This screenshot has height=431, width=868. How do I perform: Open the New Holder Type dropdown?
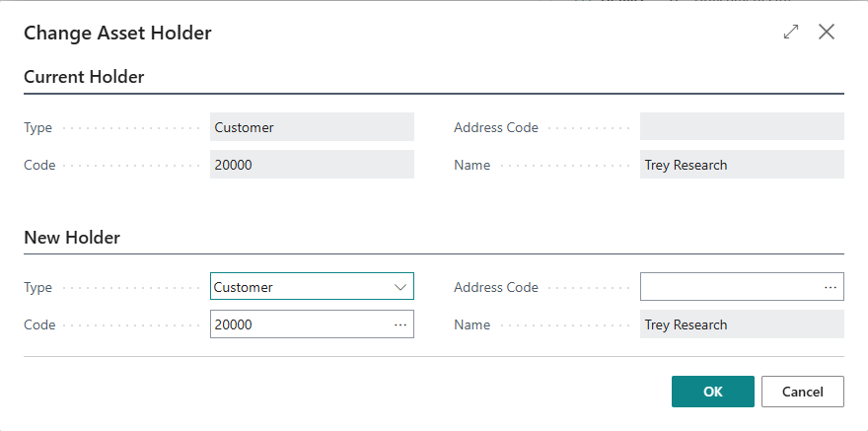(x=400, y=287)
